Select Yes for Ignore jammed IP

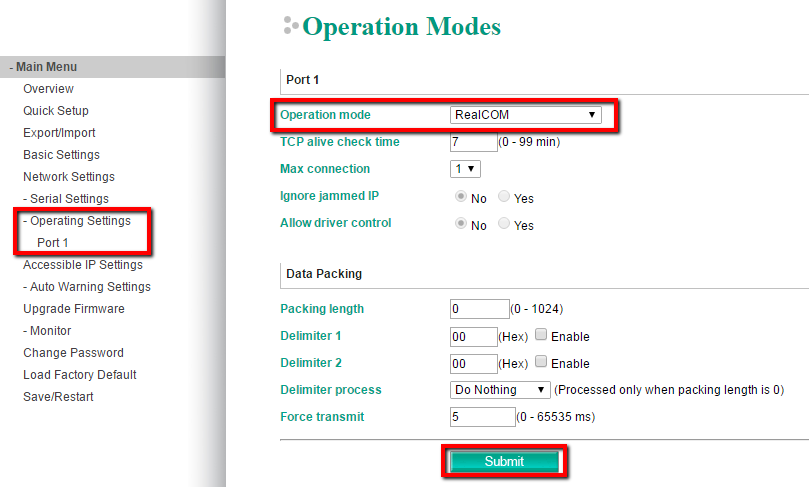tap(504, 198)
